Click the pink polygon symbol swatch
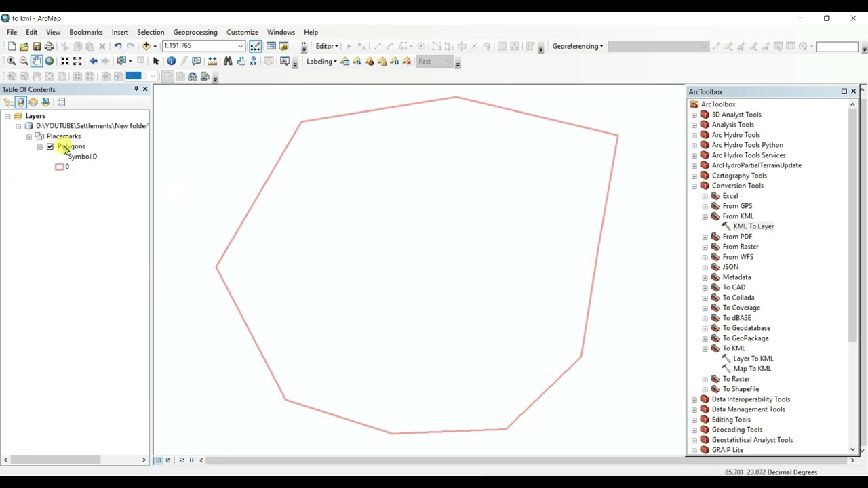The image size is (868, 488). (x=59, y=167)
